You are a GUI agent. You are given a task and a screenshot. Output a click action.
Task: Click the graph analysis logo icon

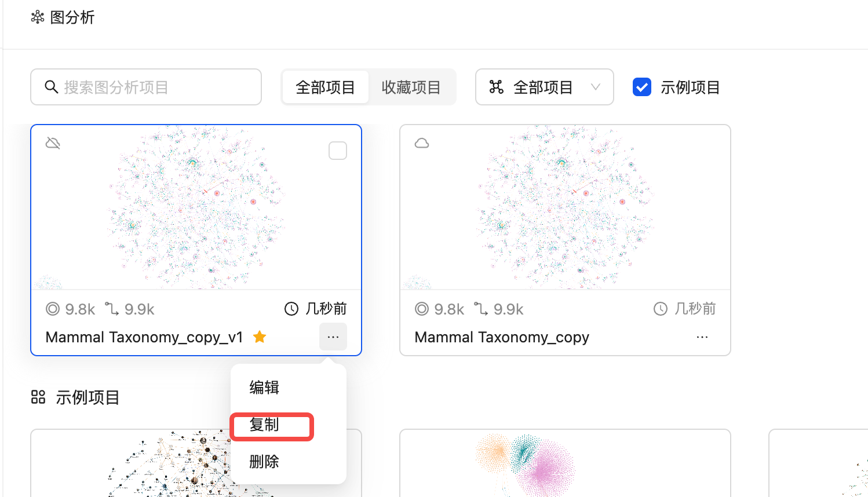coord(38,17)
